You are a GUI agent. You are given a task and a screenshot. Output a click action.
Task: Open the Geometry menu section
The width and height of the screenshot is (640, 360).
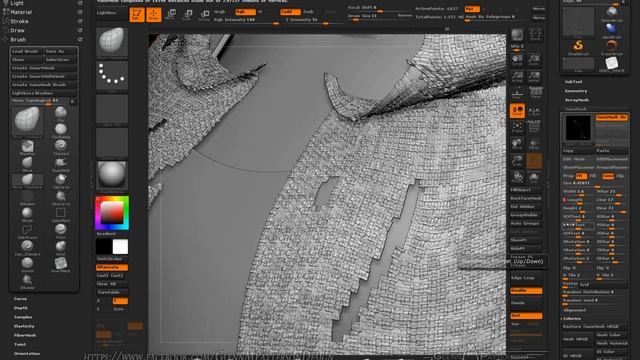pos(576,91)
